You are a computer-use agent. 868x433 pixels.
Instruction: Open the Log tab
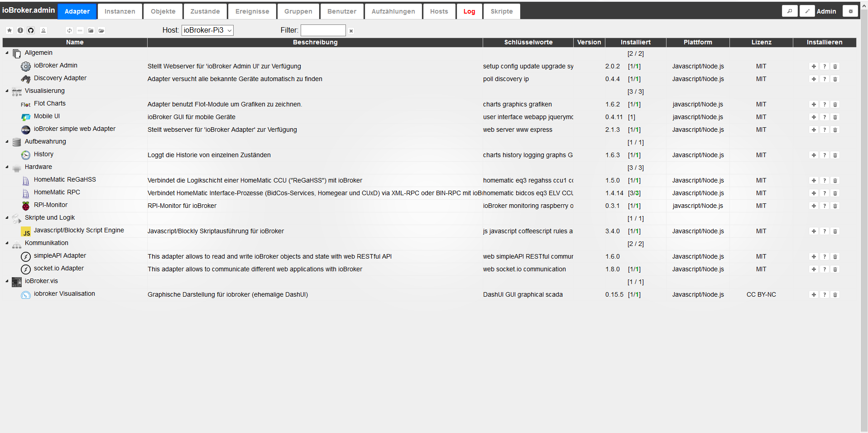[470, 11]
